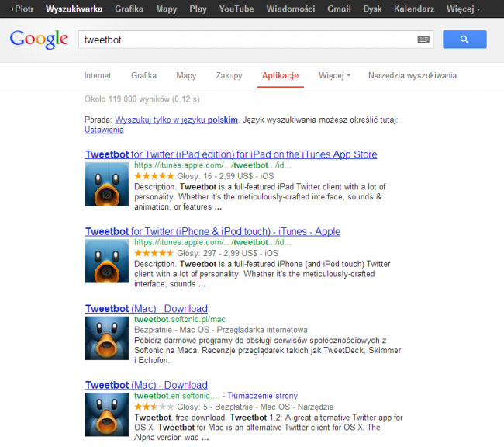Select the Aplikacje results tab
504x447 pixels.
click(280, 75)
